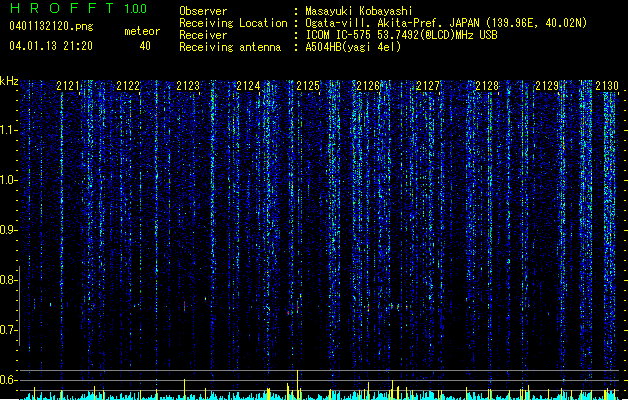Image resolution: width=629 pixels, height=400 pixels.
Task: Click the Observer label
Action: point(203,11)
